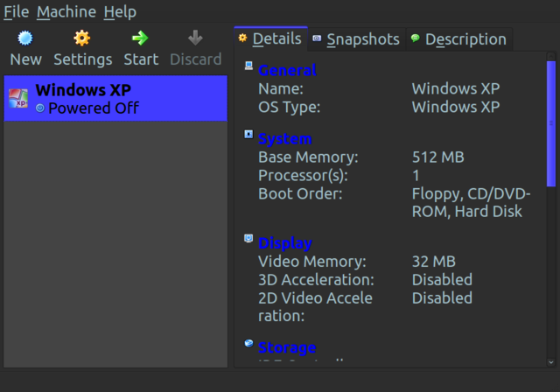The width and height of the screenshot is (560, 392).
Task: Open the File menu
Action: point(17,11)
